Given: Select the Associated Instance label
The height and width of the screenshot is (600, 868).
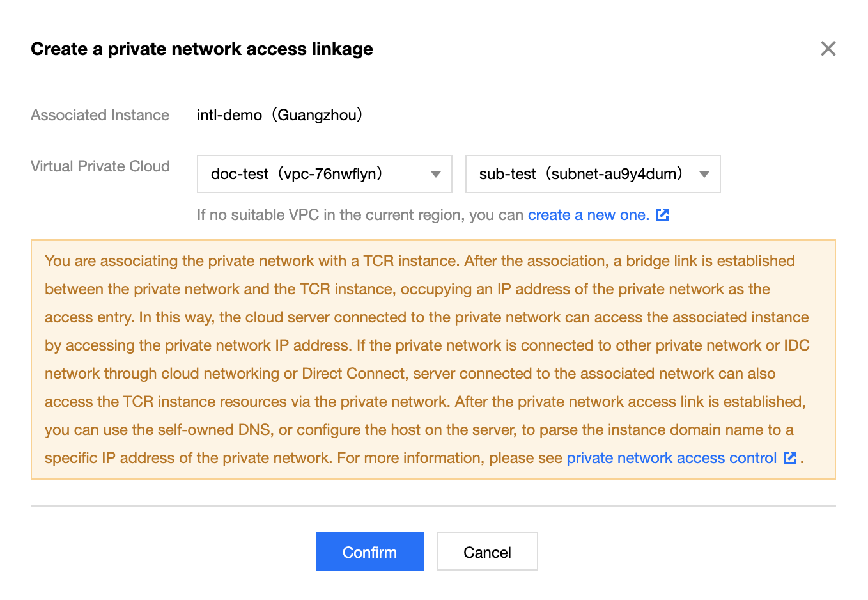Looking at the screenshot, I should click(100, 115).
